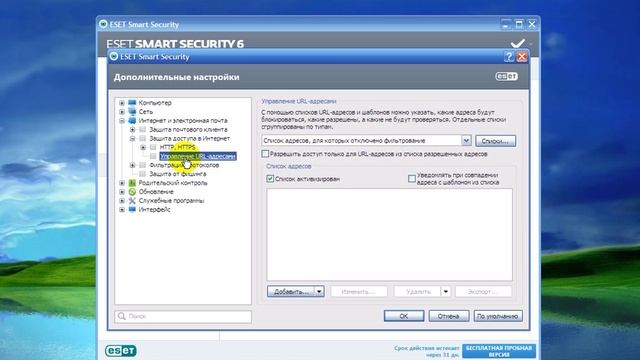Click the Удалить button
Screen dimensions: 640x360
click(x=418, y=291)
